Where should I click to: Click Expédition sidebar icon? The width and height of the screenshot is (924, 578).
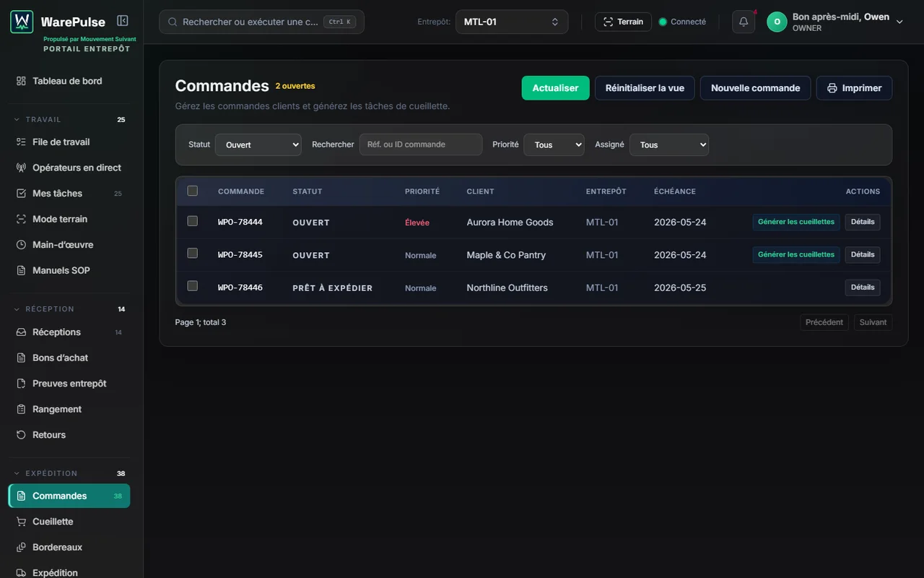[21, 573]
